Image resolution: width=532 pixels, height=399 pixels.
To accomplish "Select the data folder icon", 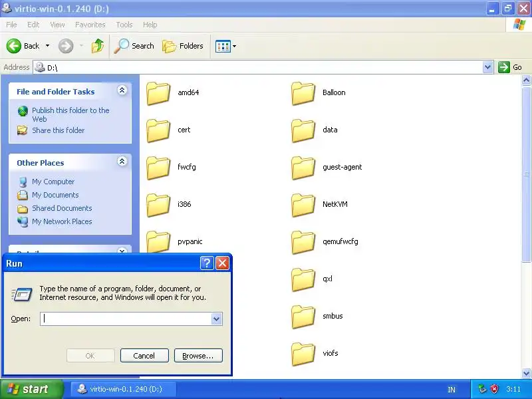I will pyautogui.click(x=303, y=130).
